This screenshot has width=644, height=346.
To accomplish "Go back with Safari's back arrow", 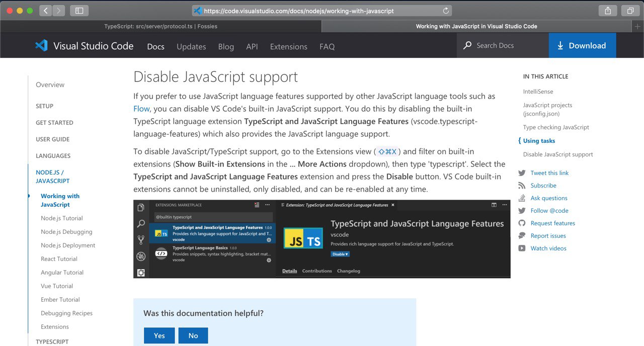I will pyautogui.click(x=46, y=10).
